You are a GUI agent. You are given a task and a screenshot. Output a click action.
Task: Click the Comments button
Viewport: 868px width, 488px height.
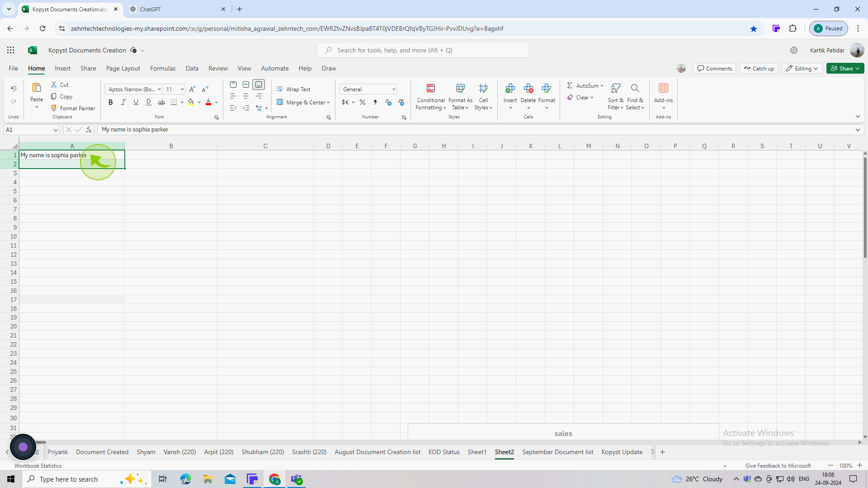point(714,68)
